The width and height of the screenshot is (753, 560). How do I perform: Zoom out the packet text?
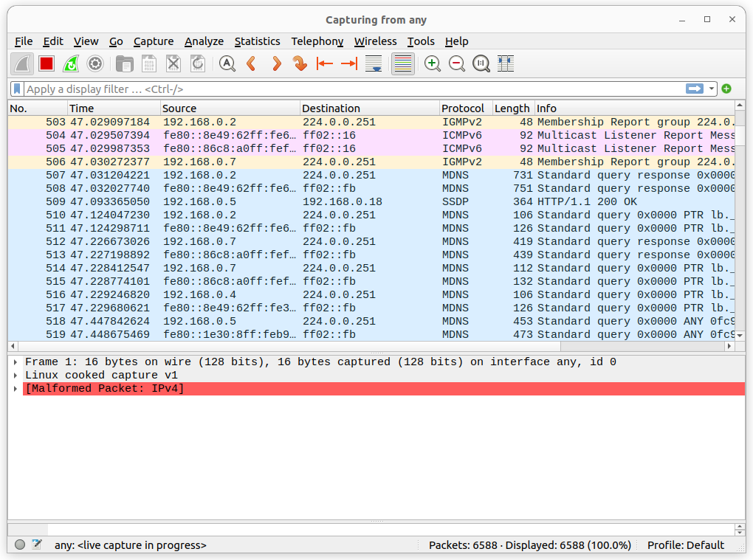point(457,64)
